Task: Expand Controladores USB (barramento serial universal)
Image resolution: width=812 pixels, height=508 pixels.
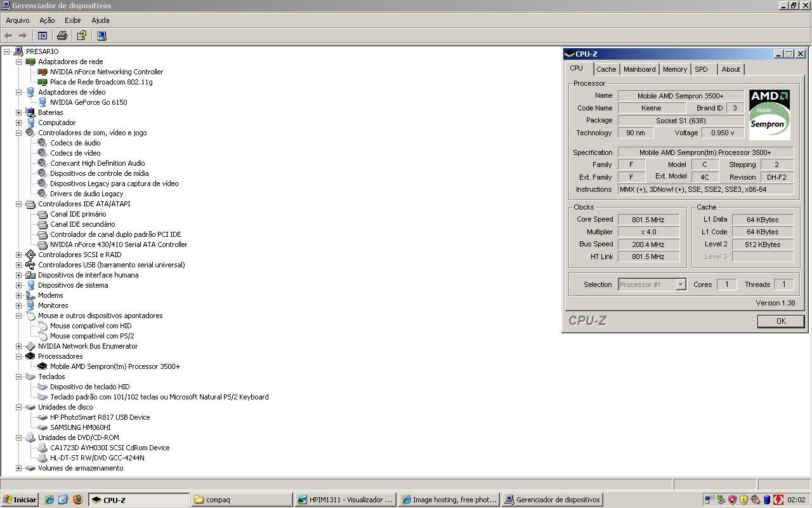Action: pos(19,265)
